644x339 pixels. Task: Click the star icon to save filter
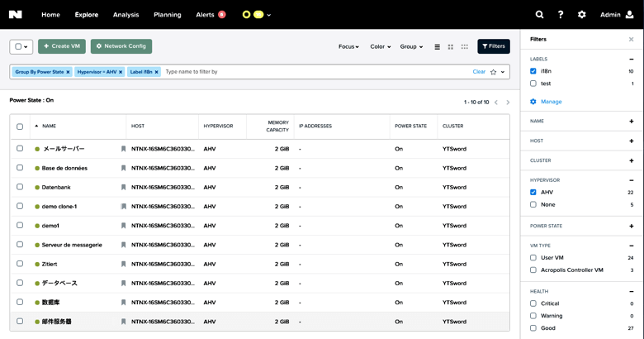point(493,72)
